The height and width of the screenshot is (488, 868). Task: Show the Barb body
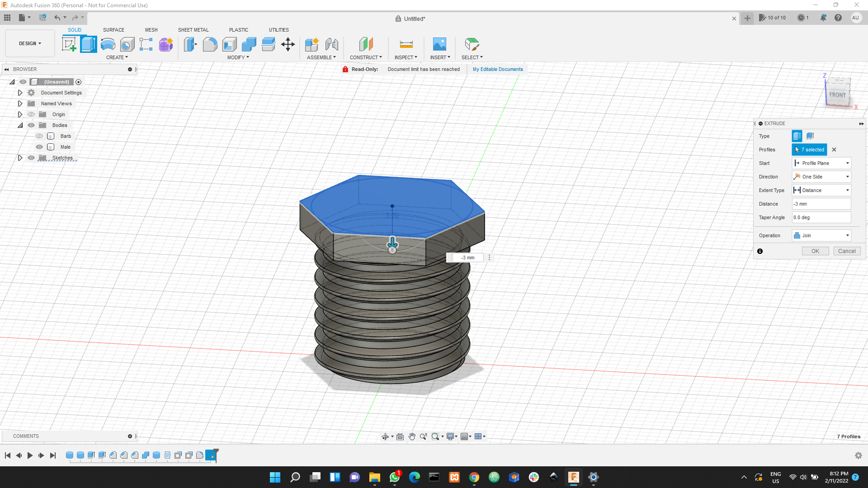pos(39,136)
